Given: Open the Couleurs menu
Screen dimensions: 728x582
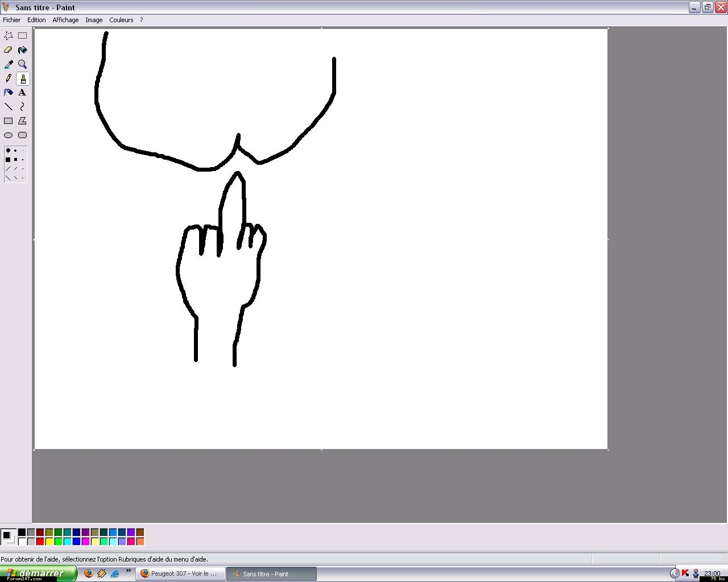Looking at the screenshot, I should coord(121,20).
